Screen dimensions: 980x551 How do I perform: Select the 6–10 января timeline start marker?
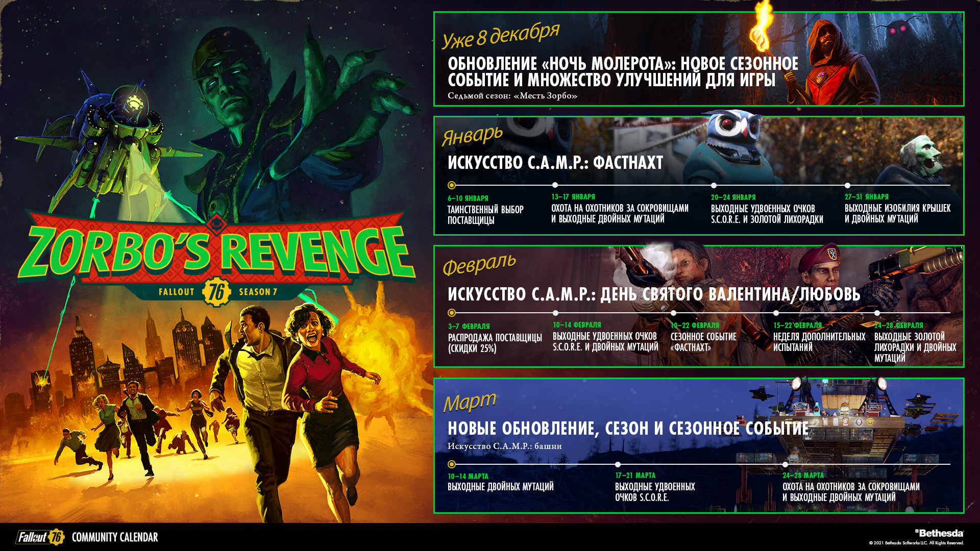[451, 185]
